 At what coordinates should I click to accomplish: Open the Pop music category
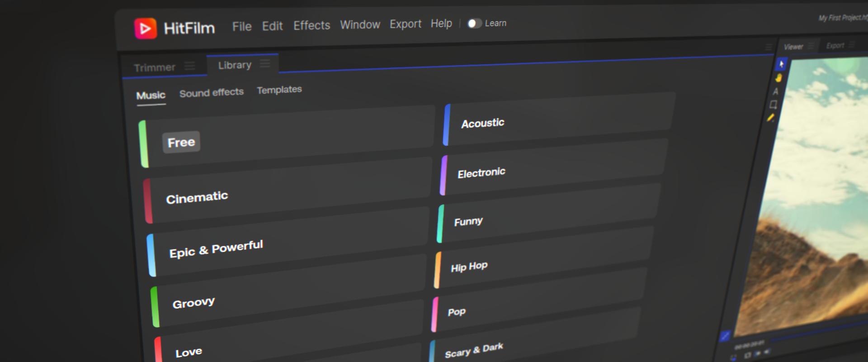(x=539, y=300)
